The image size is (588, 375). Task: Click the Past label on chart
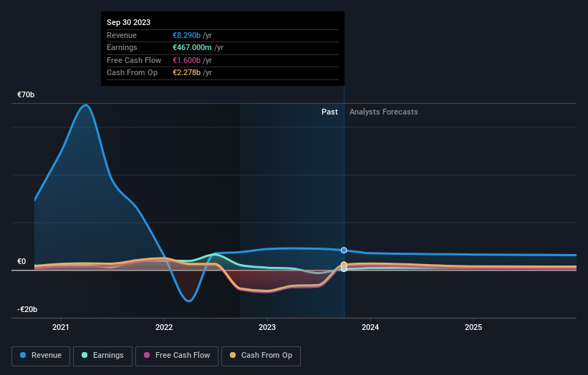tap(329, 112)
